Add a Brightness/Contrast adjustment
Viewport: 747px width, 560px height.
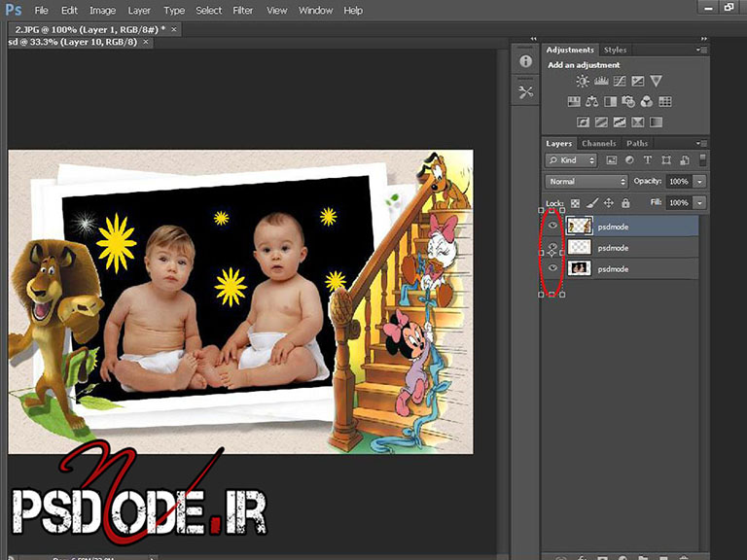point(583,81)
